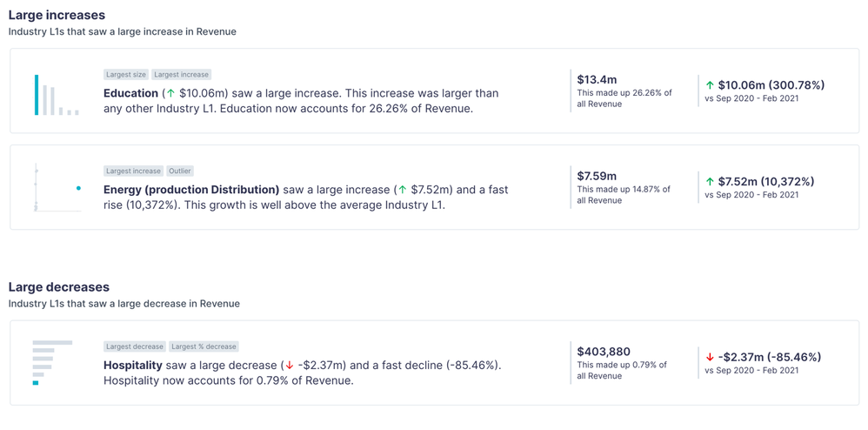Image resolution: width=868 pixels, height=430 pixels.
Task: Select the Largest increase tag on the Education card
Action: point(181,75)
